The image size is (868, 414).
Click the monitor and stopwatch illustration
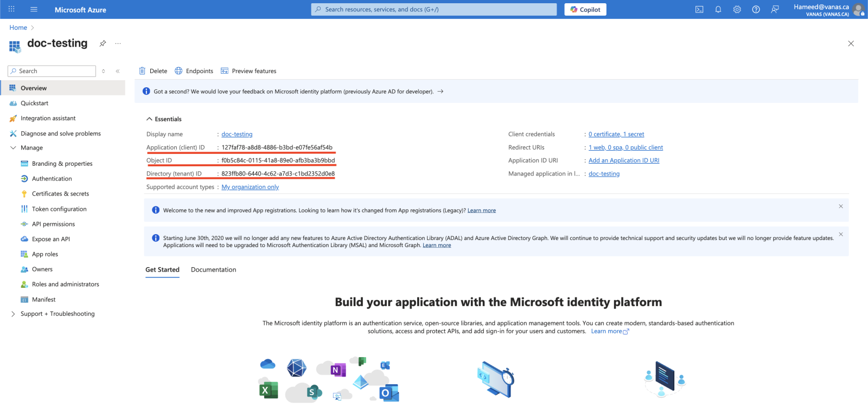tap(496, 379)
